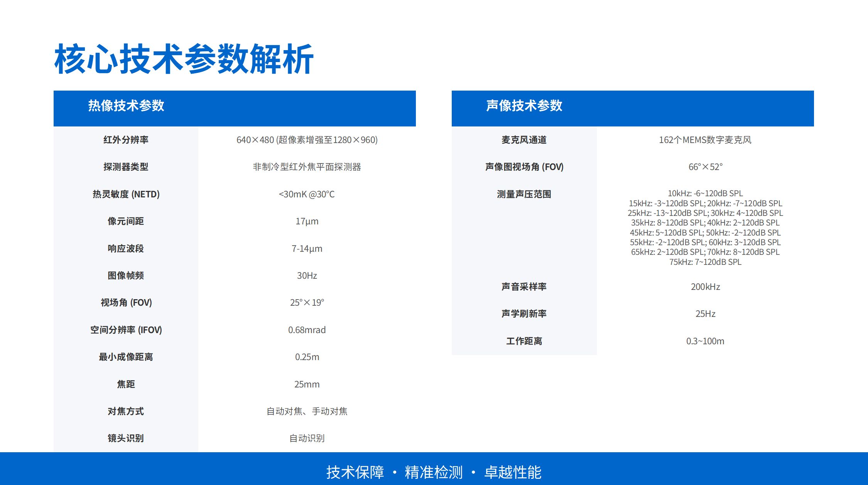Select the 声像技术参数 table header
This screenshot has height=485, width=868.
[524, 106]
